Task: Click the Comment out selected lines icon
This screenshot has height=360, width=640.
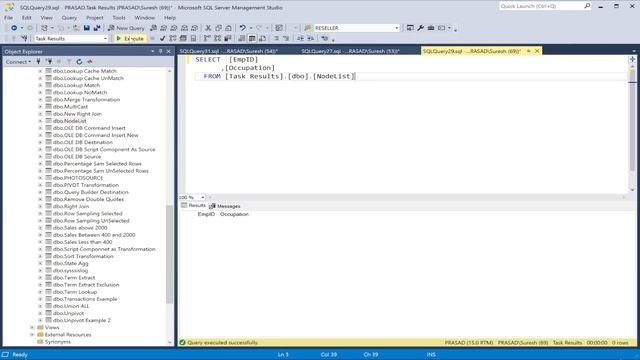Action: pos(276,38)
